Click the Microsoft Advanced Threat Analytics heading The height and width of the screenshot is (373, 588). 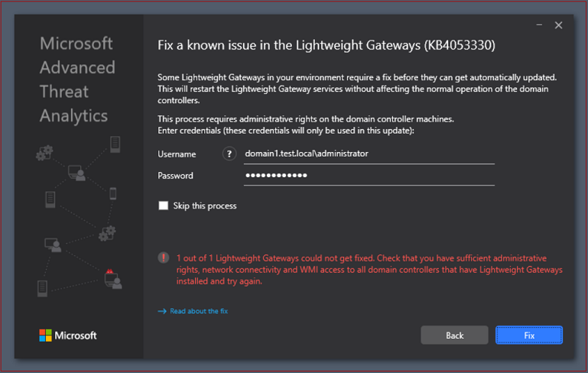coord(77,79)
